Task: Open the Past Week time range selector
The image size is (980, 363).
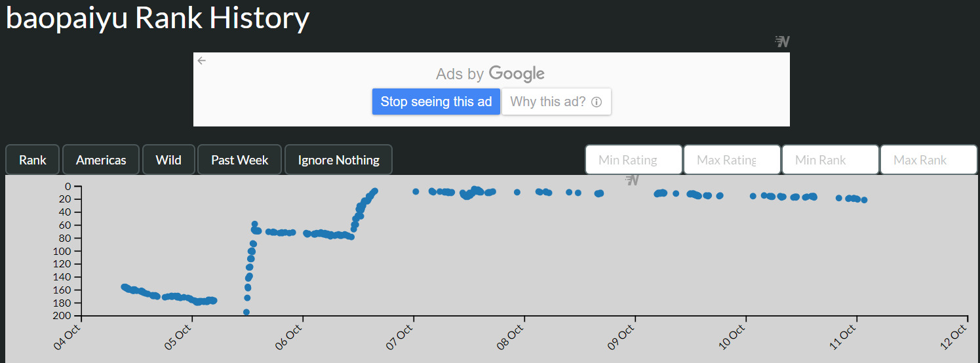Action: coord(239,160)
